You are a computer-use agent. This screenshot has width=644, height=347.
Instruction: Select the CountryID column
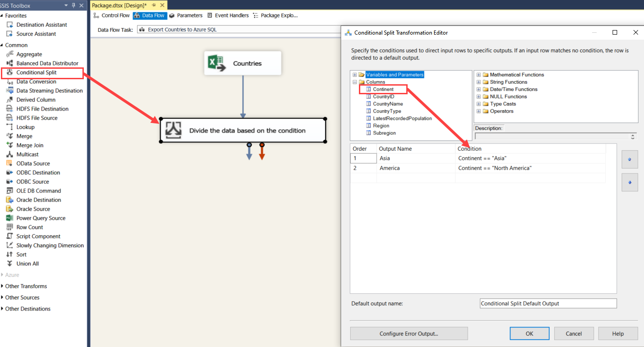(383, 97)
